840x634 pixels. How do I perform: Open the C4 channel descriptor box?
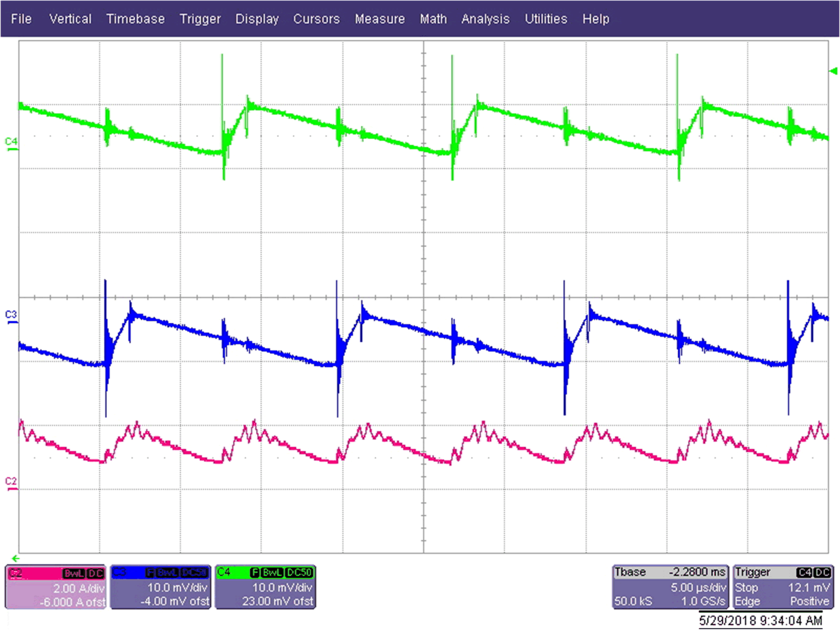[x=265, y=587]
